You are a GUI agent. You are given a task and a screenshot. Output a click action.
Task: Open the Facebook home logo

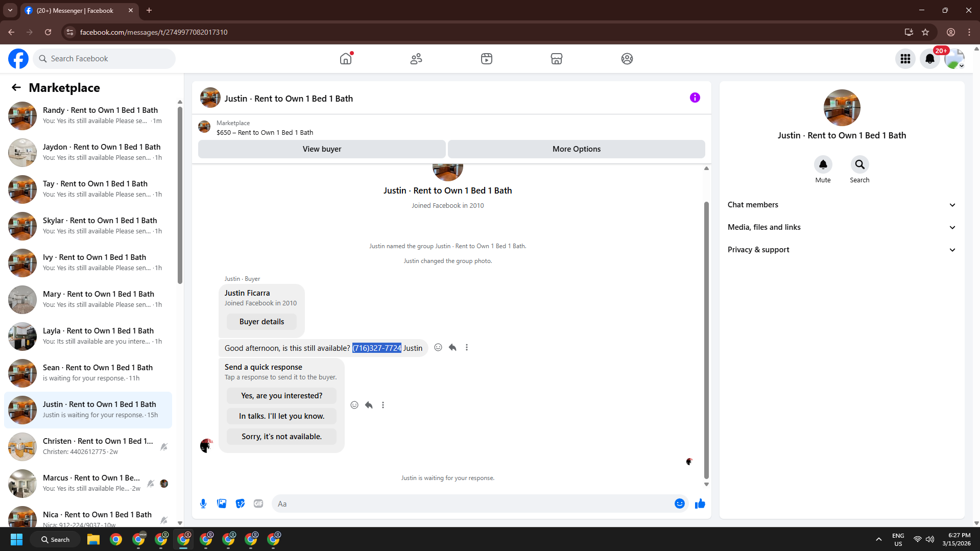(18, 59)
